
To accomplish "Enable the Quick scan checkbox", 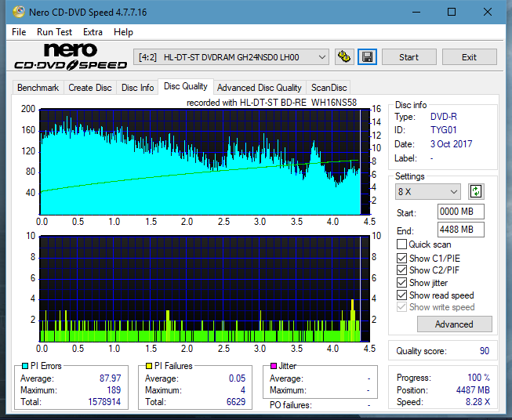I will [401, 244].
